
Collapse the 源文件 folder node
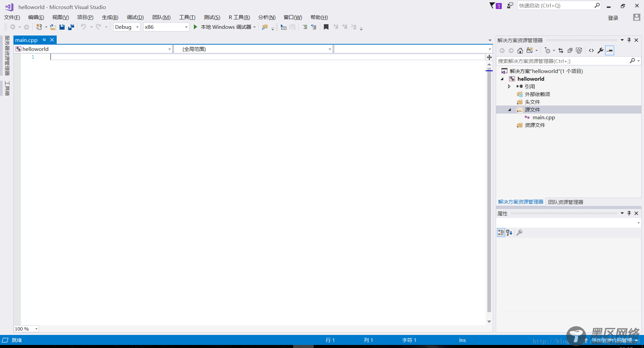coord(509,110)
